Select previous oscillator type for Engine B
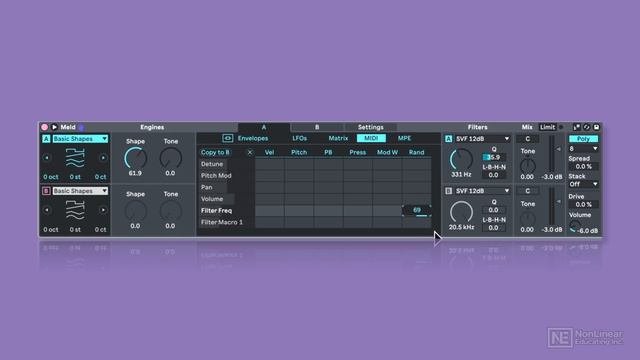 pos(47,210)
